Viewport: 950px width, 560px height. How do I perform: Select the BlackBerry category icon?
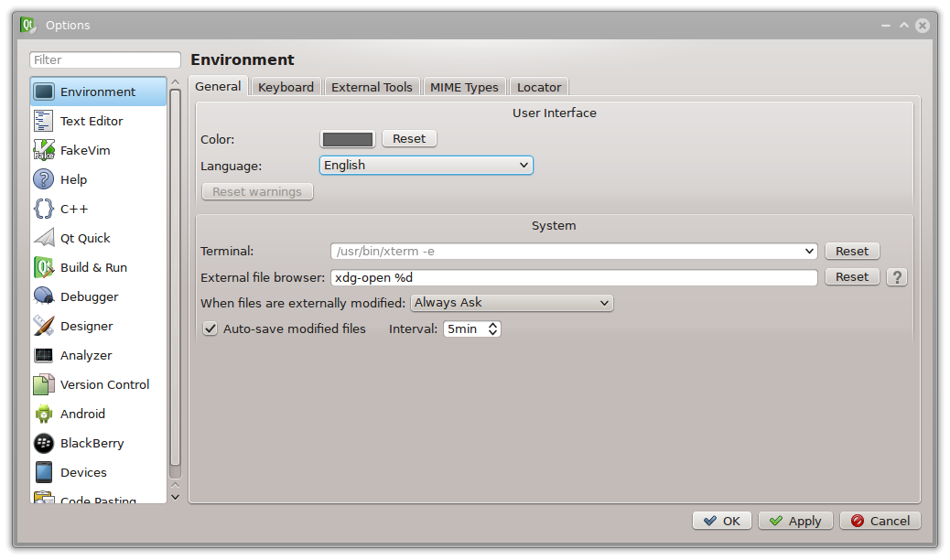[x=44, y=443]
